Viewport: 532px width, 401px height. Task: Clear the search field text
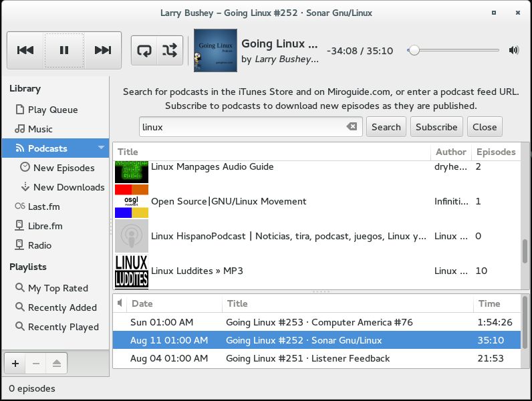[352, 126]
